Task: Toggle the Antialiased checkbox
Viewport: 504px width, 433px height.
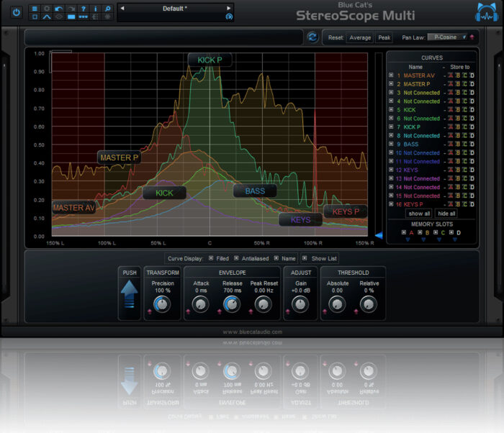Action: coord(236,258)
